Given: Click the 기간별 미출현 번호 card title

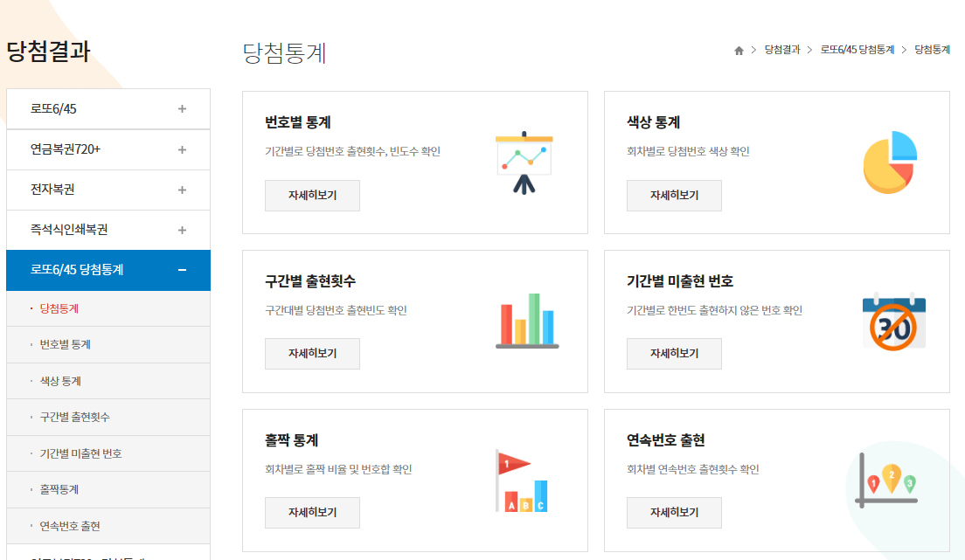Looking at the screenshot, I should 680,281.
